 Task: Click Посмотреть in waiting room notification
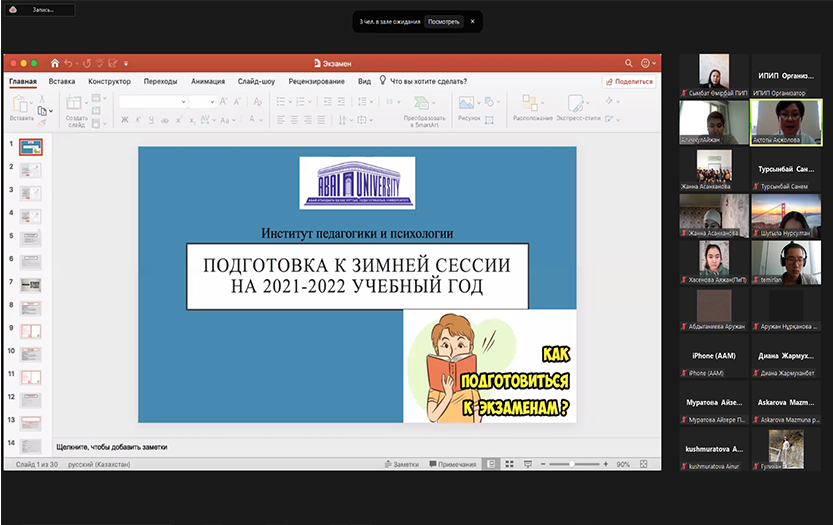444,21
